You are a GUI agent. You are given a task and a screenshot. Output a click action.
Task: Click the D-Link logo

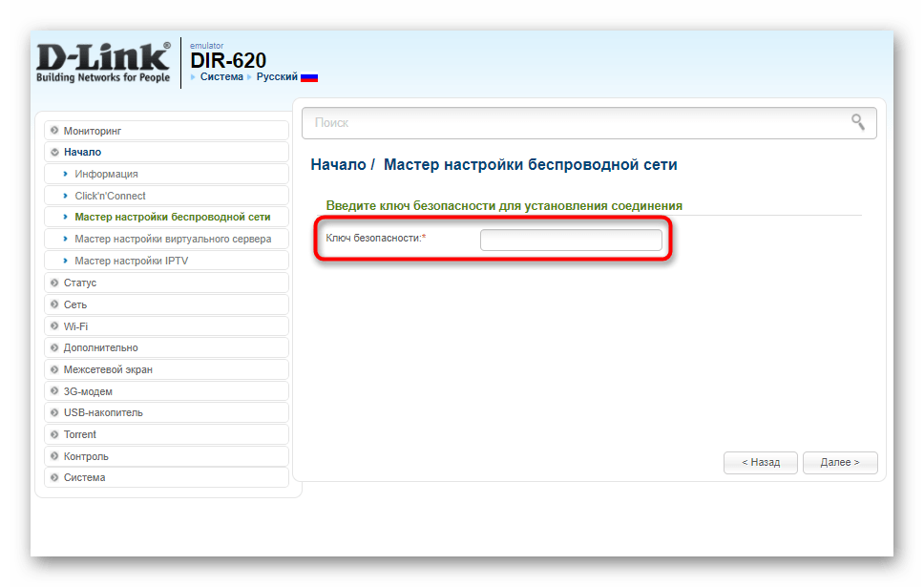pos(103,62)
